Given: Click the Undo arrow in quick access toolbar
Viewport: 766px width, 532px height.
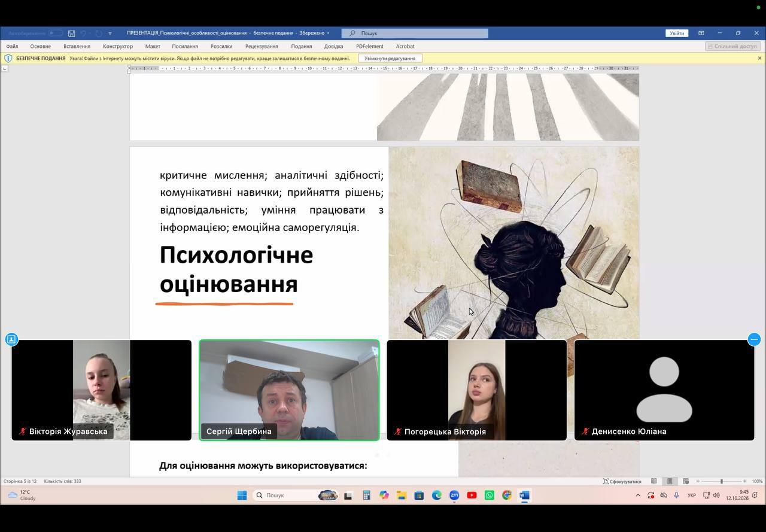Looking at the screenshot, I should [x=83, y=34].
